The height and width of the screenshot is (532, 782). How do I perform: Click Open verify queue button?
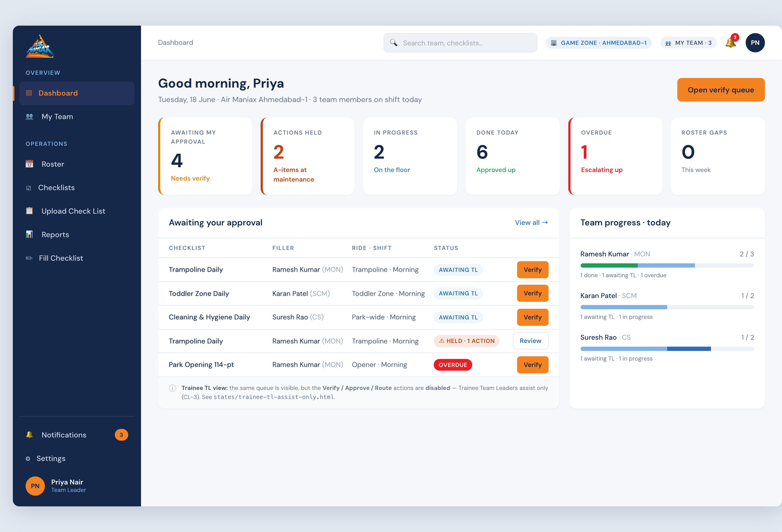click(721, 90)
